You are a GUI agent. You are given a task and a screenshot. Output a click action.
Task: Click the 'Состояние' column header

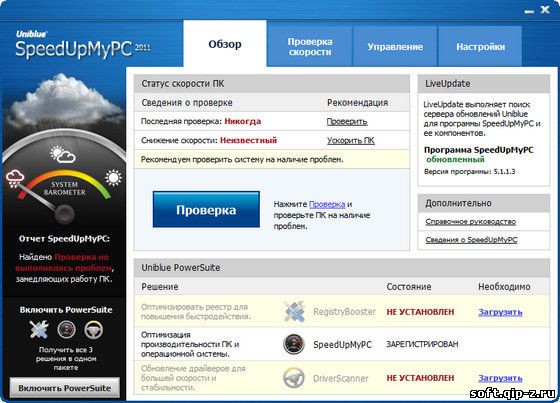pos(409,287)
